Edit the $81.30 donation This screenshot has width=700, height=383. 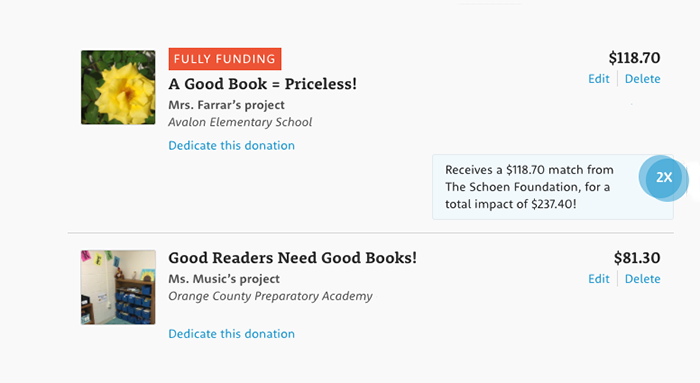[x=598, y=279]
